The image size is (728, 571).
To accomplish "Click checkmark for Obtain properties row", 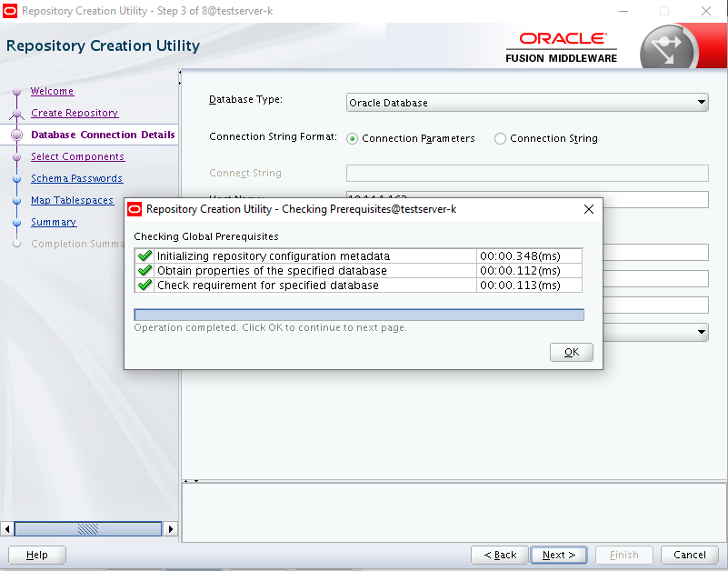I will (x=145, y=270).
